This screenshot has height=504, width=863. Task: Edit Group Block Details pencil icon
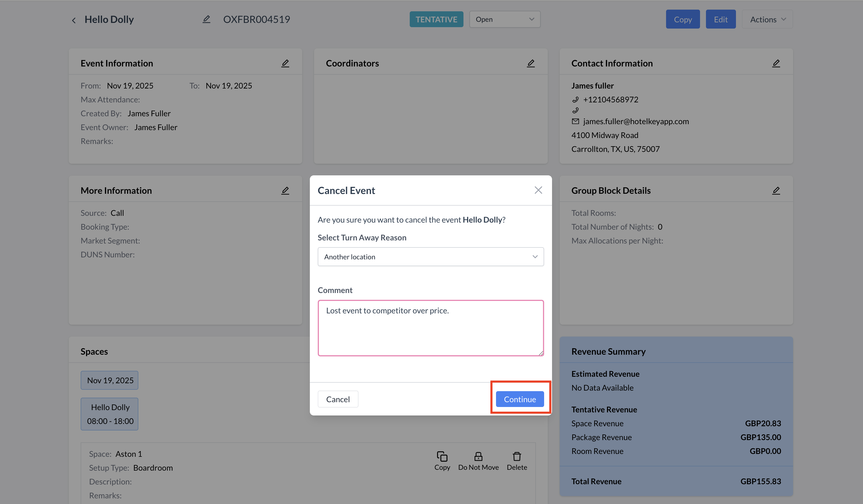tap(776, 191)
